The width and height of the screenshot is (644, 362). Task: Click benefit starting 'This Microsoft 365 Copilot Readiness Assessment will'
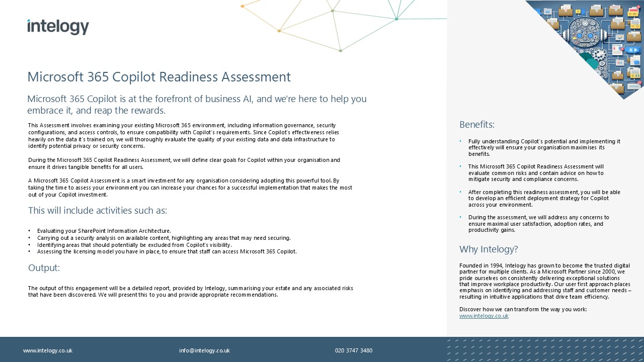point(536,173)
